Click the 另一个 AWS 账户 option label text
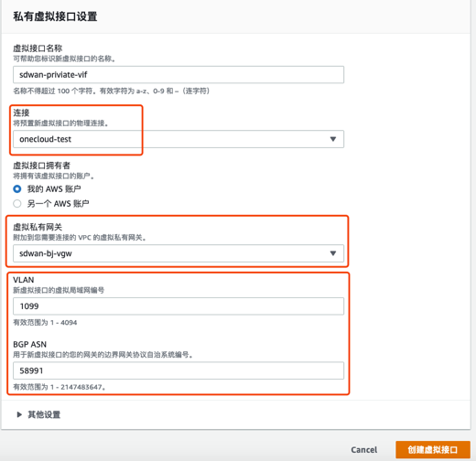Viewport: 476px width, 461px height. [x=58, y=203]
